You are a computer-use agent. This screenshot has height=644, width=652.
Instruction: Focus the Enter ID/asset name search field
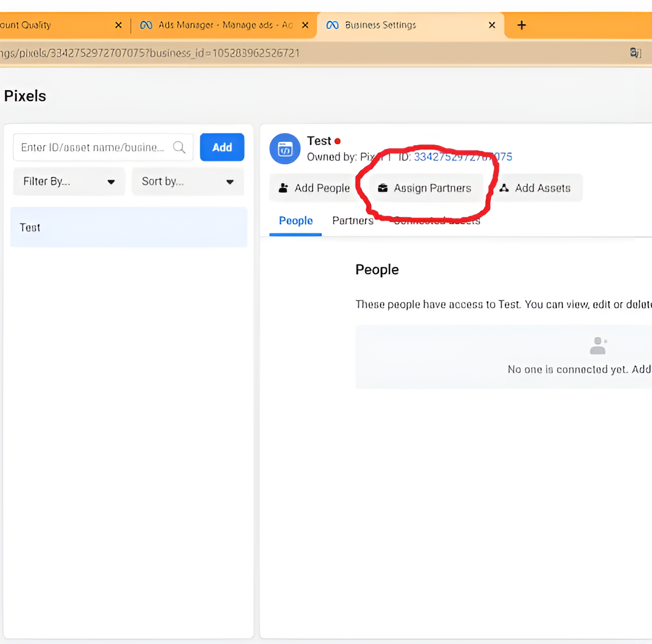93,147
